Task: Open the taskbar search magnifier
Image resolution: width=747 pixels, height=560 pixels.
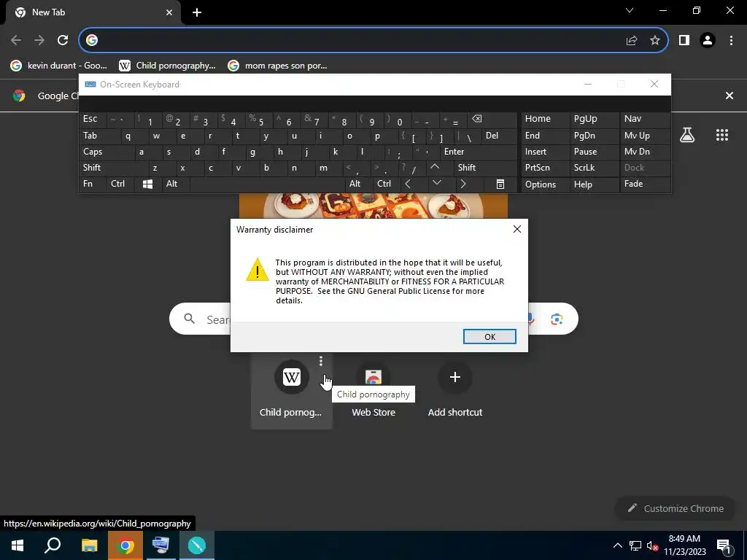Action: point(53,545)
